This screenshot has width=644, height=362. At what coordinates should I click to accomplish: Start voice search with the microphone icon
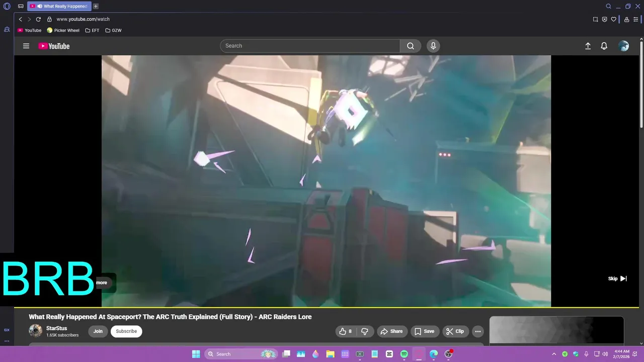(433, 46)
